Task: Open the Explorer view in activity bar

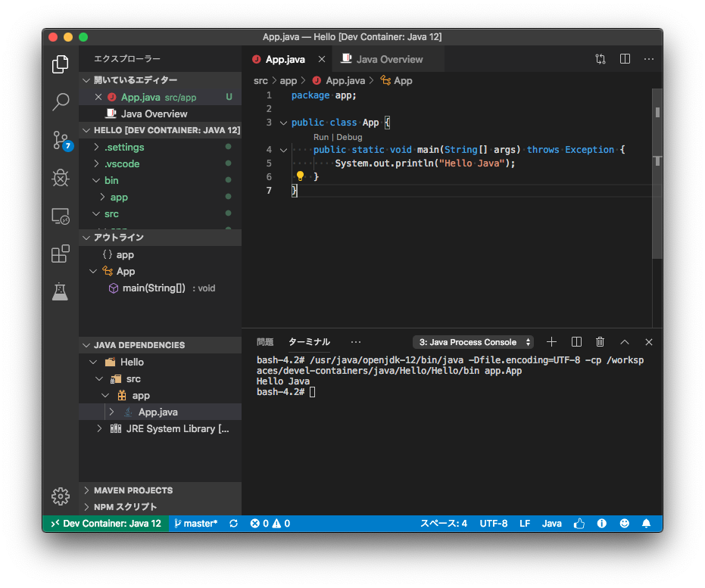Action: point(61,64)
